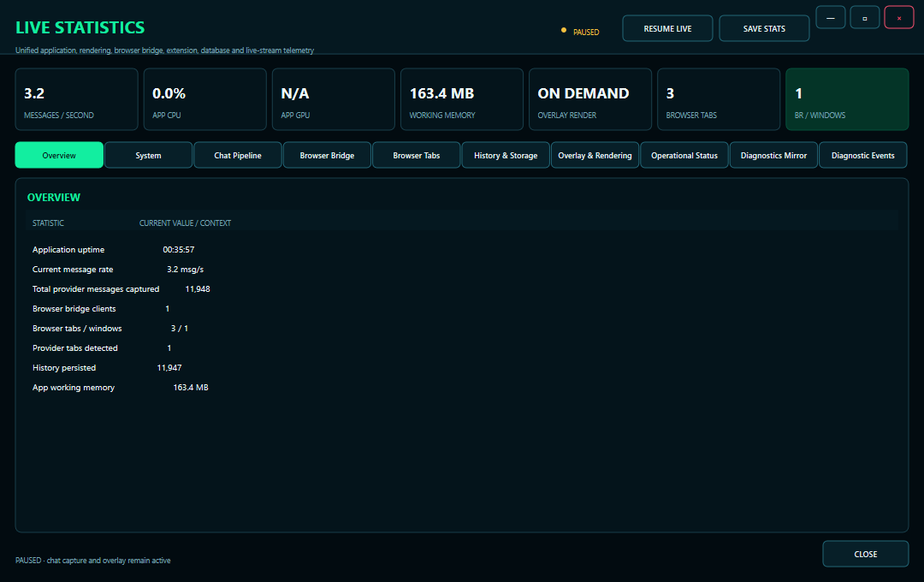Screen dimensions: 924x582
Task: Click the Resume Live button
Action: 667,28
